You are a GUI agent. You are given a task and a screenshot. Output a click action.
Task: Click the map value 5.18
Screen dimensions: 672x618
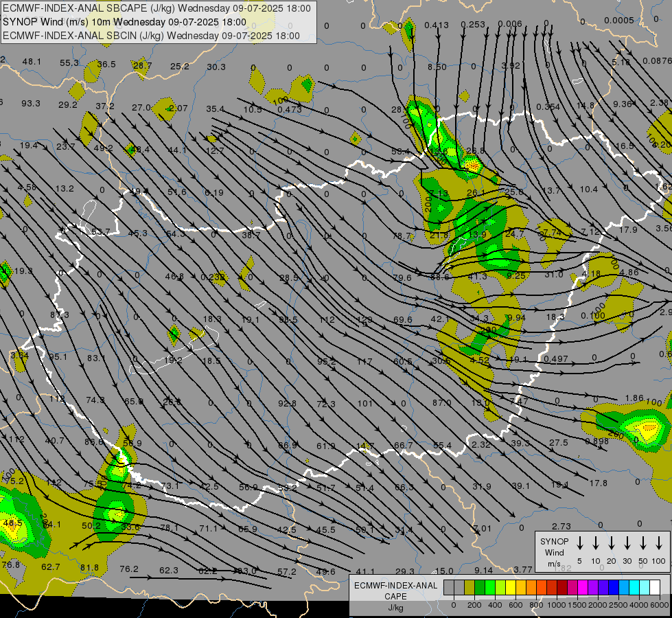[x=621, y=62]
